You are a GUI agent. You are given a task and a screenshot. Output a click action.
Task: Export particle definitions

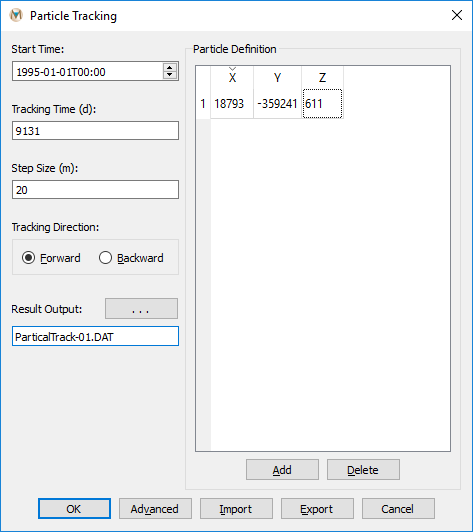(317, 509)
